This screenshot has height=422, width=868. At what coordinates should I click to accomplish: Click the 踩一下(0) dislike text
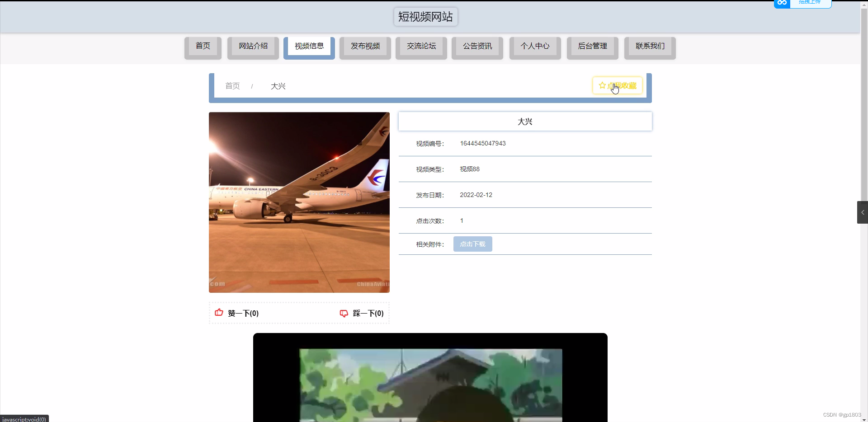tap(368, 314)
